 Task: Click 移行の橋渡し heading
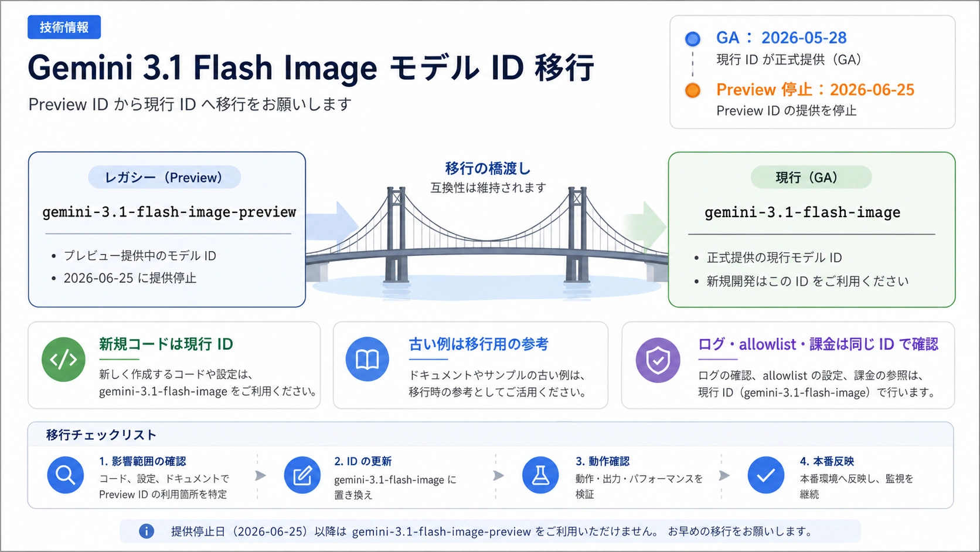[x=488, y=168]
